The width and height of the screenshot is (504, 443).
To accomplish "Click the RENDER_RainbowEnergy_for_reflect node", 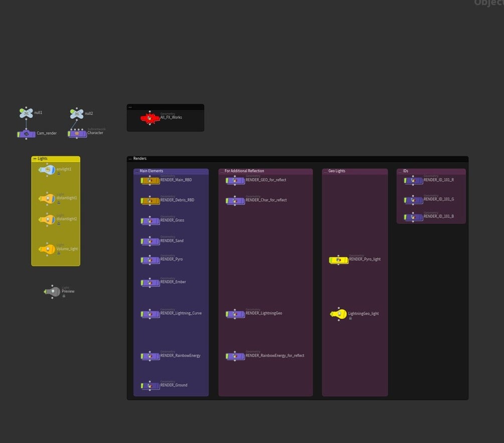I will point(235,356).
